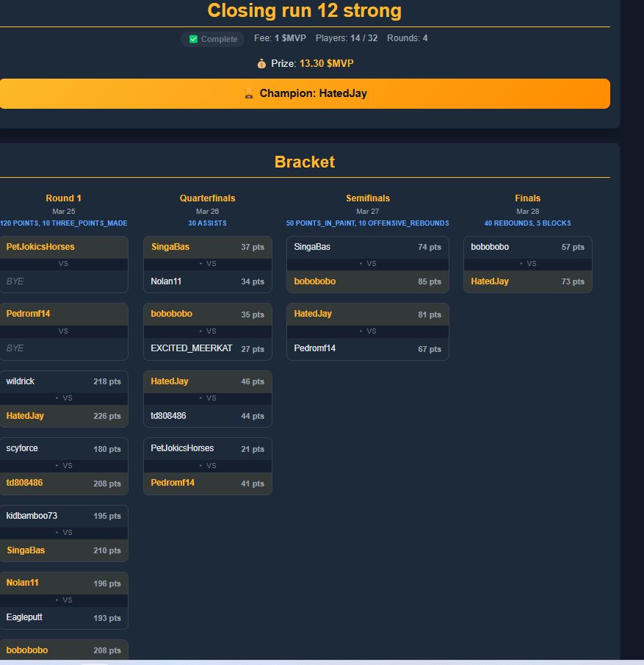Screen dimensions: 644x665
Task: Click bobobobo 35 pts in Quarterfinals
Action: tap(208, 314)
